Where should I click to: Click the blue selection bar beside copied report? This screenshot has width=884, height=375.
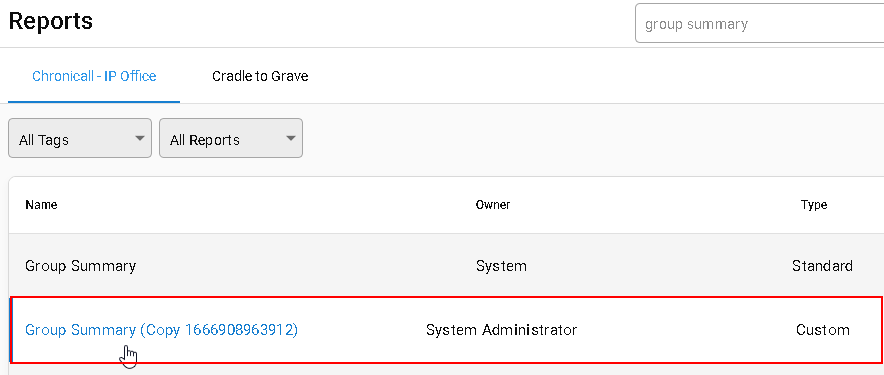pyautogui.click(x=11, y=330)
